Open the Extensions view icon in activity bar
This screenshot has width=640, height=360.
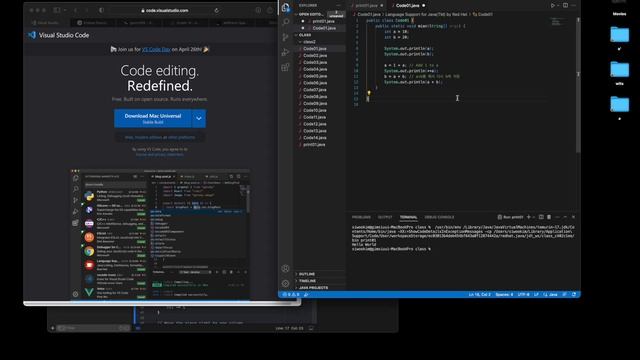[285, 67]
